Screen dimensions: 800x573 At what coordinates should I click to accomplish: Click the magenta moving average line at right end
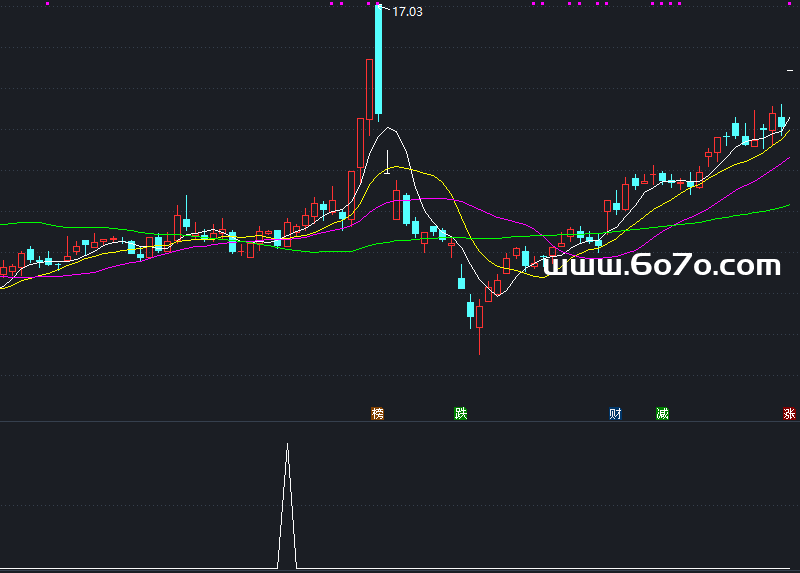click(785, 160)
